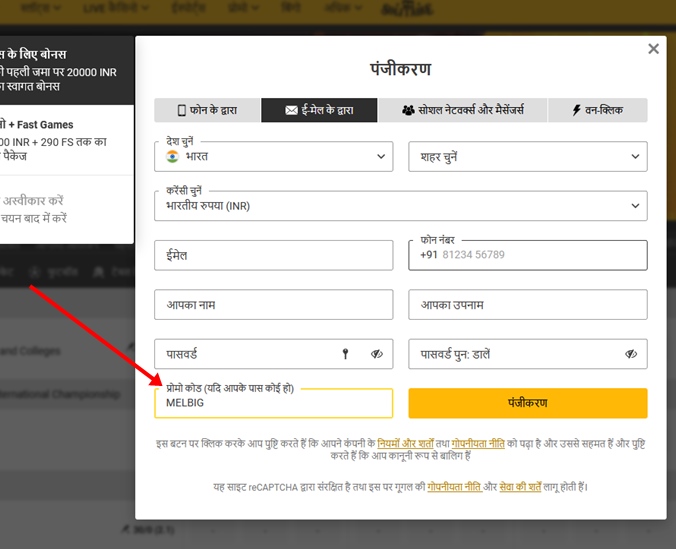Open the सोशल नेटवर्क्स और मैसेंजर्स tab
This screenshot has height=549, width=676.
tap(462, 110)
